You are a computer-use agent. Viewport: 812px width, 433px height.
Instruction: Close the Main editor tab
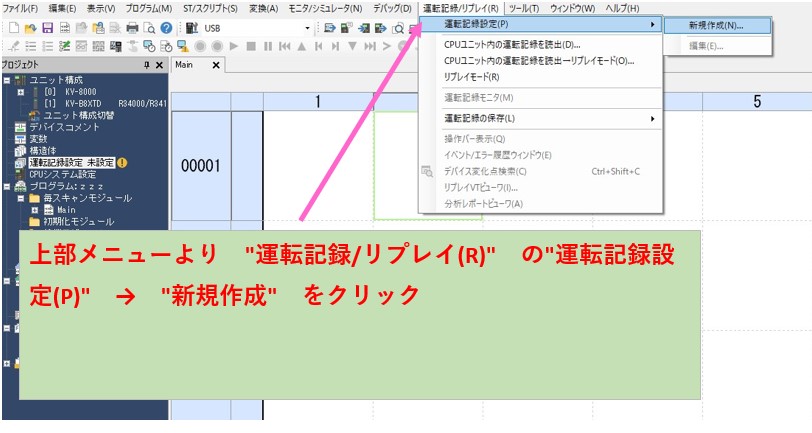pos(218,65)
